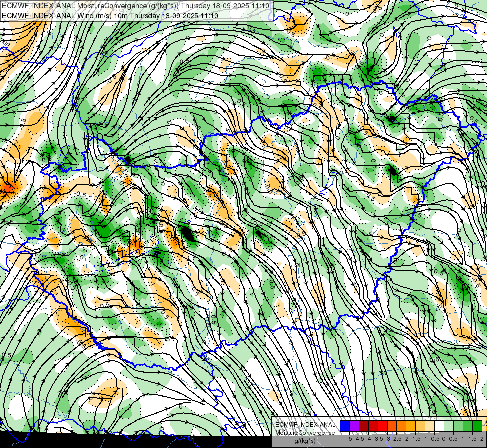This screenshot has height=448, width=487.
Task: Select the orange-red swatch between -3 and -2.5
Action: (x=392, y=426)
